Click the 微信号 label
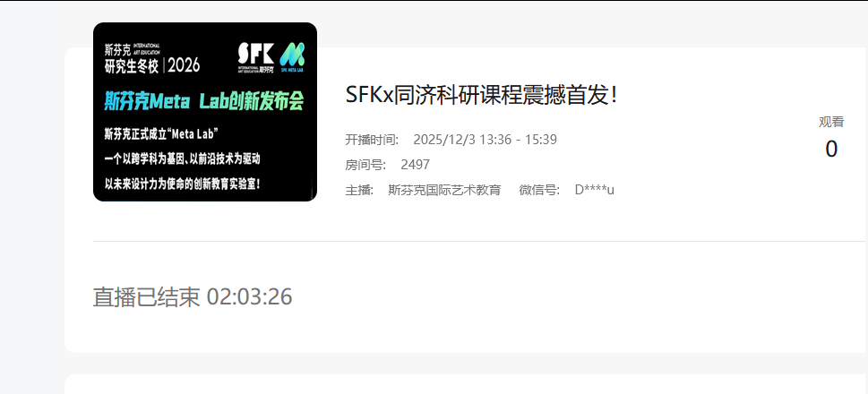Viewport: 868px width, 394px height. [x=540, y=191]
